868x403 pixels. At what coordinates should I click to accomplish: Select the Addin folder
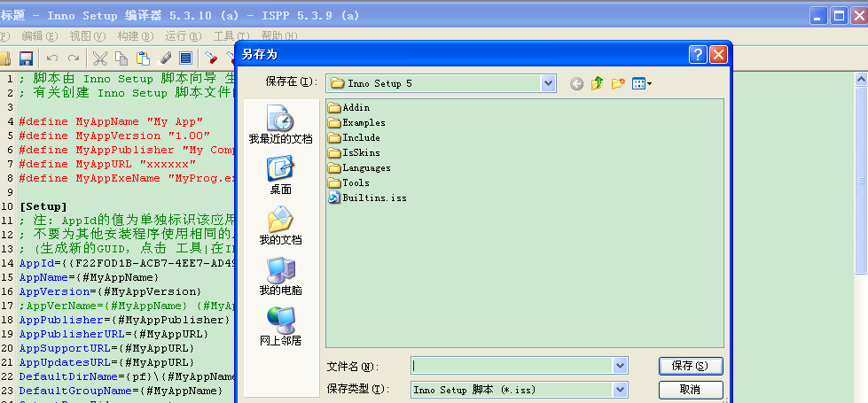point(348,107)
